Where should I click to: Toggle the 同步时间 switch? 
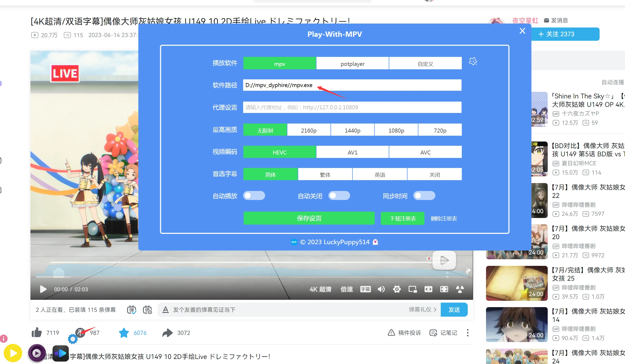424,196
